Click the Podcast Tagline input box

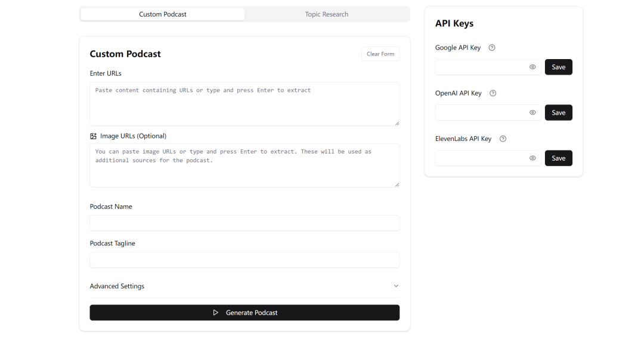click(245, 260)
